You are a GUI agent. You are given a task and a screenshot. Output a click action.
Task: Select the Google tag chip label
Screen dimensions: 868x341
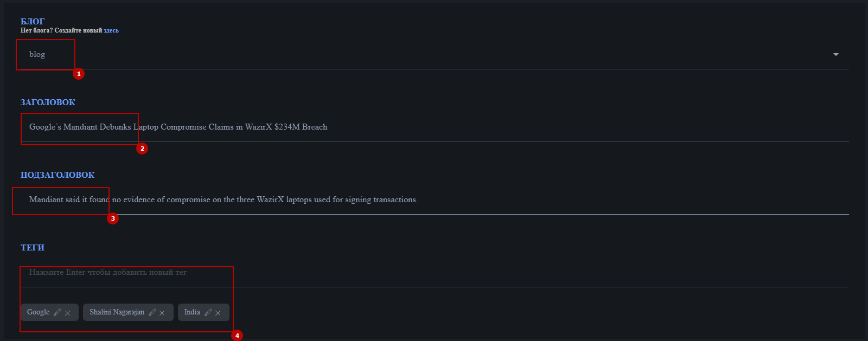click(39, 312)
